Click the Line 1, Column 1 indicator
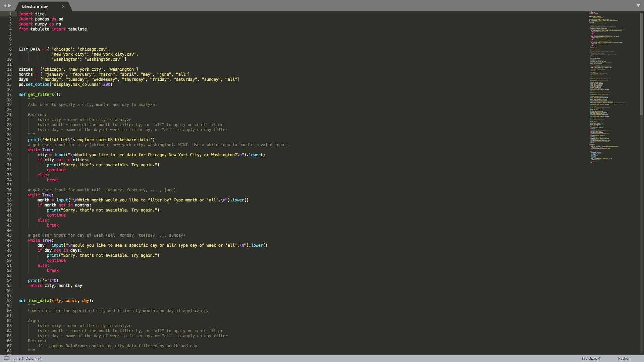This screenshot has width=644, height=362. (28, 358)
